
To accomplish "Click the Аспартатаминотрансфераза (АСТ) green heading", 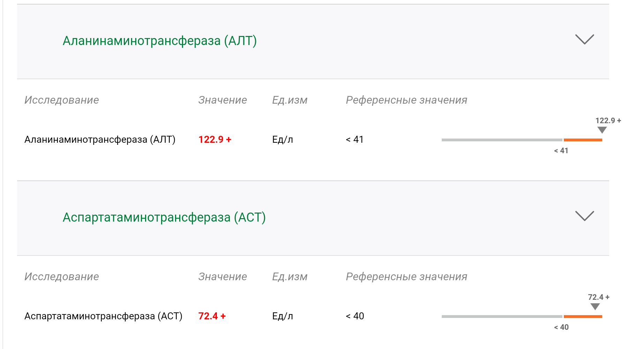I will 164,217.
